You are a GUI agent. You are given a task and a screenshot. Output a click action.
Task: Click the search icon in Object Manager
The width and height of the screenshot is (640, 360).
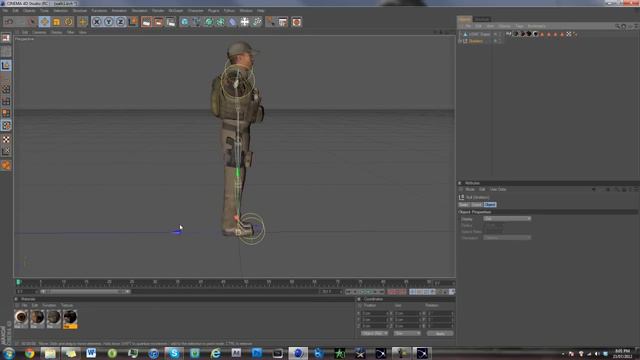pyautogui.click(x=617, y=26)
